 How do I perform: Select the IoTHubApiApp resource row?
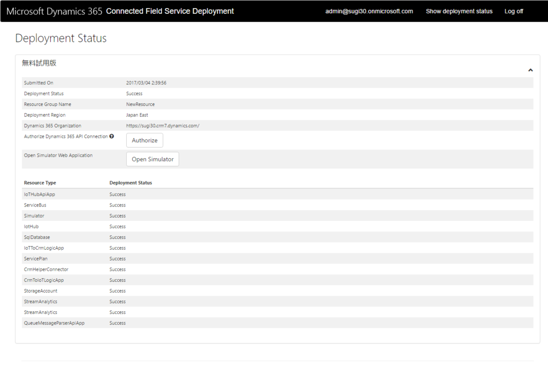[x=278, y=194]
